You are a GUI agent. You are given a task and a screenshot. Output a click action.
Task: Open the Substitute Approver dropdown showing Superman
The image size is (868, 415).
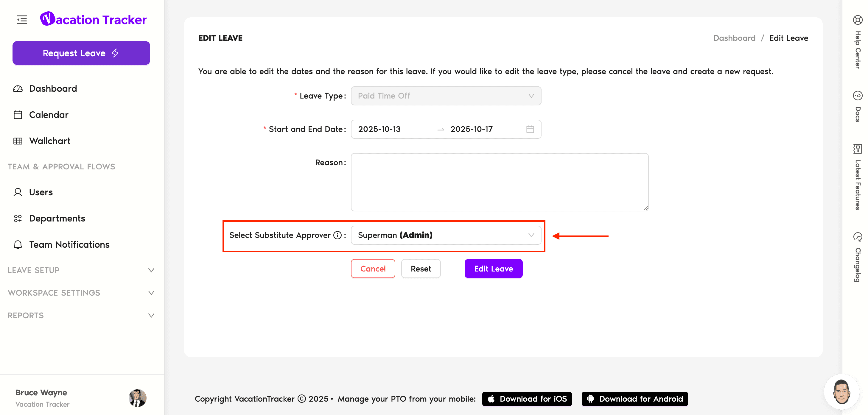click(445, 235)
